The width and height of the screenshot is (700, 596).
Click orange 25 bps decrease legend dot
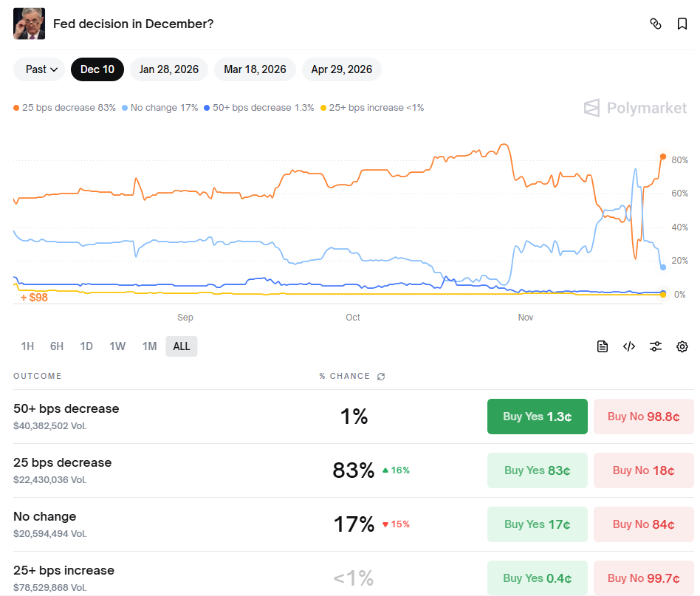click(x=16, y=108)
